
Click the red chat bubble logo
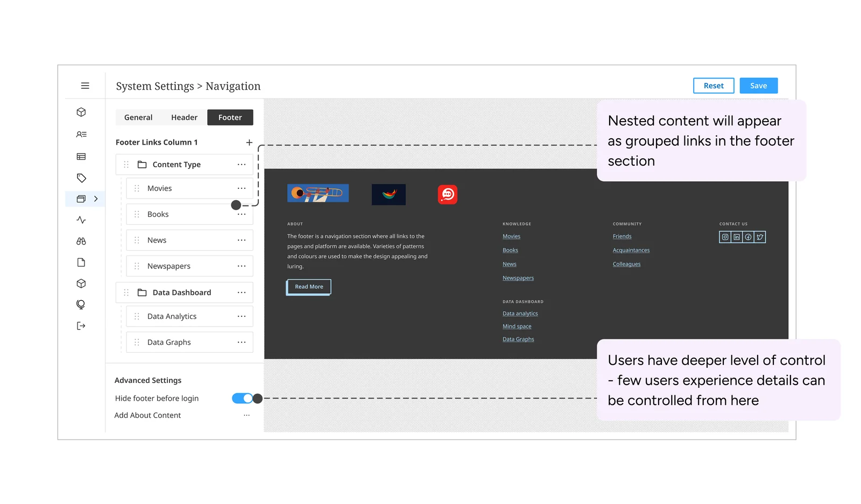click(448, 194)
